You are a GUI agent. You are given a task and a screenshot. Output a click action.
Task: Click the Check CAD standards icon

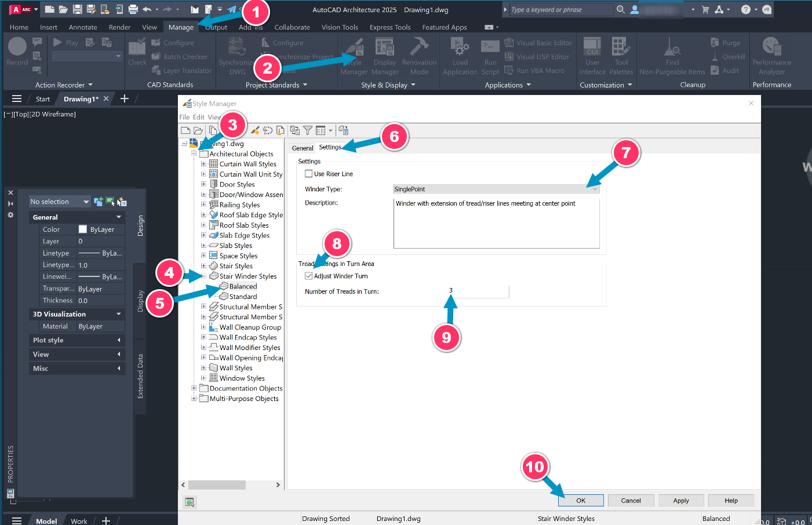[137, 48]
